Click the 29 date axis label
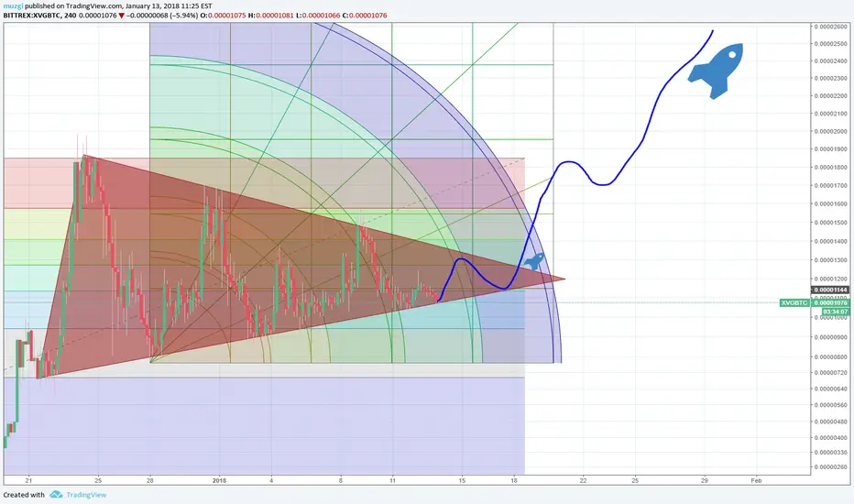This screenshot has width=854, height=504. tap(705, 480)
